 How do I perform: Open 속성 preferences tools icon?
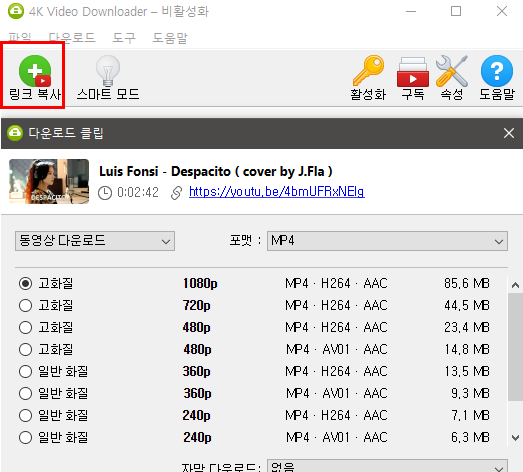pyautogui.click(x=452, y=71)
